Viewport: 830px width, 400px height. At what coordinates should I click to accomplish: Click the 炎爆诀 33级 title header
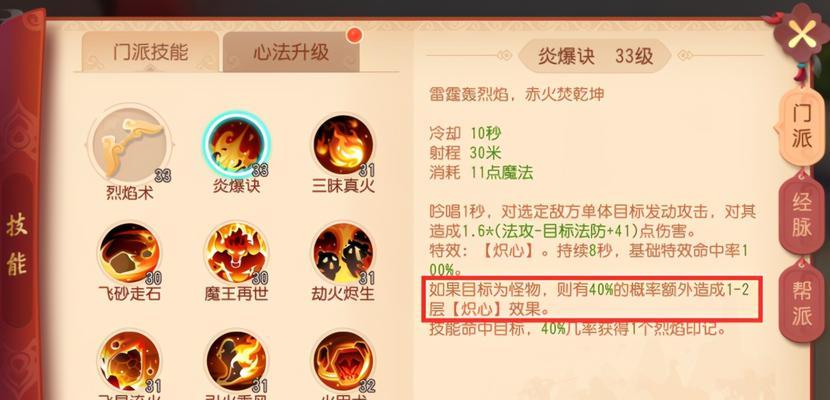pos(595,56)
